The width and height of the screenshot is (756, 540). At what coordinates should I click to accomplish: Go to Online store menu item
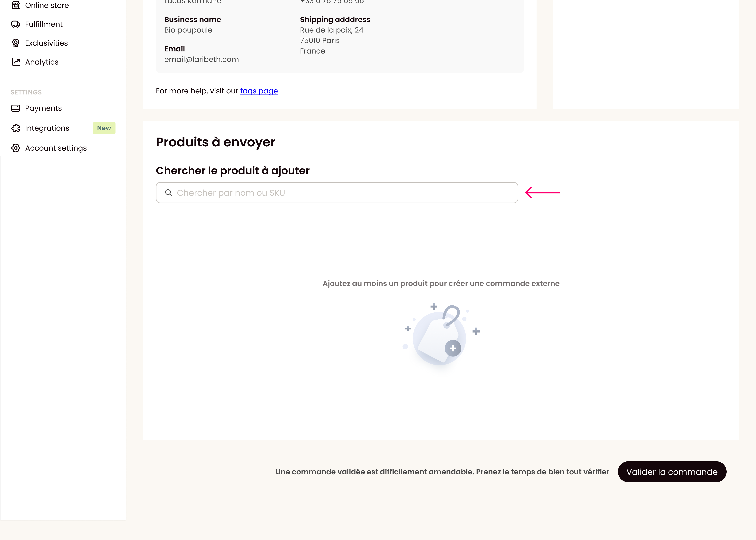(47, 5)
